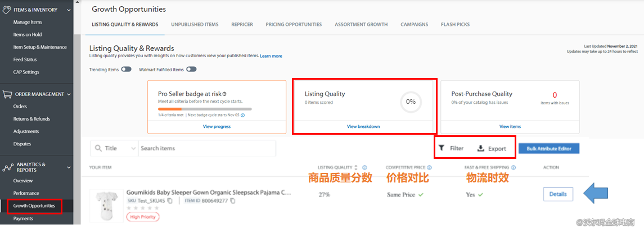This screenshot has width=644, height=229.
Task: Open the Title search-type dropdown
Action: coord(115,148)
